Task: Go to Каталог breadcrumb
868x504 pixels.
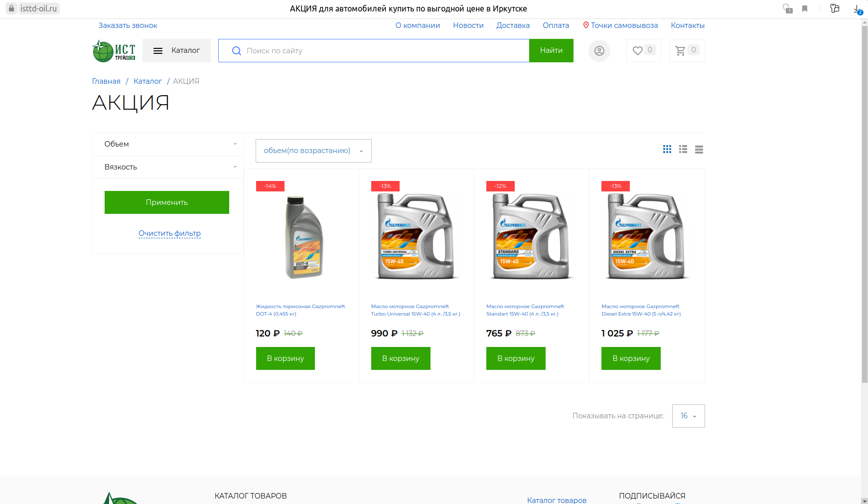Action: [147, 81]
